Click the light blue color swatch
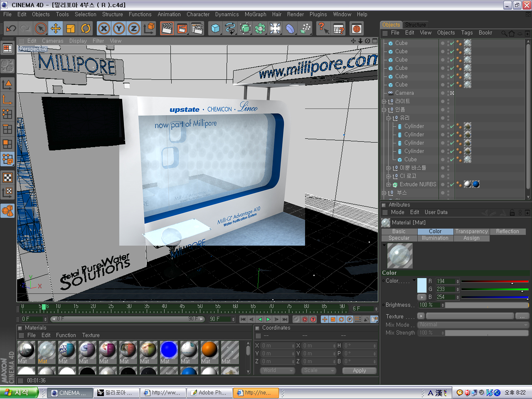532x399 pixels. [x=421, y=286]
